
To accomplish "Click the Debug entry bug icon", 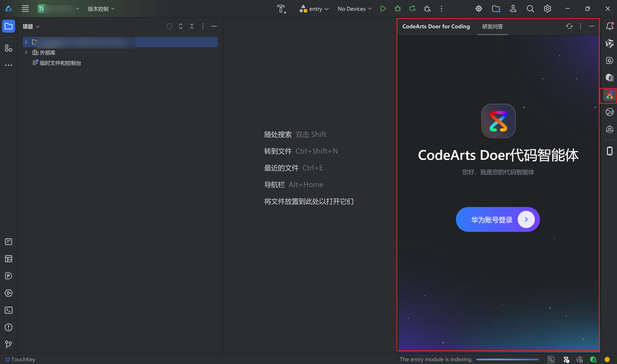I will coord(398,9).
